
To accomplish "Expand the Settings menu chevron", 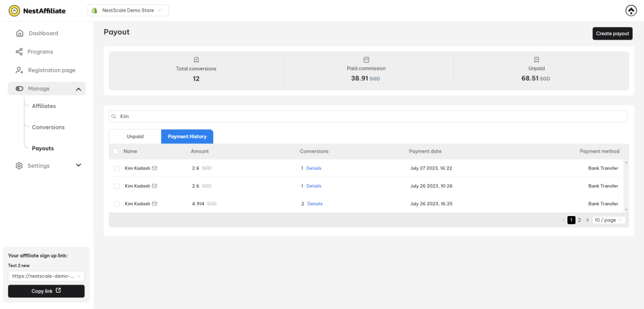I will pos(79,165).
